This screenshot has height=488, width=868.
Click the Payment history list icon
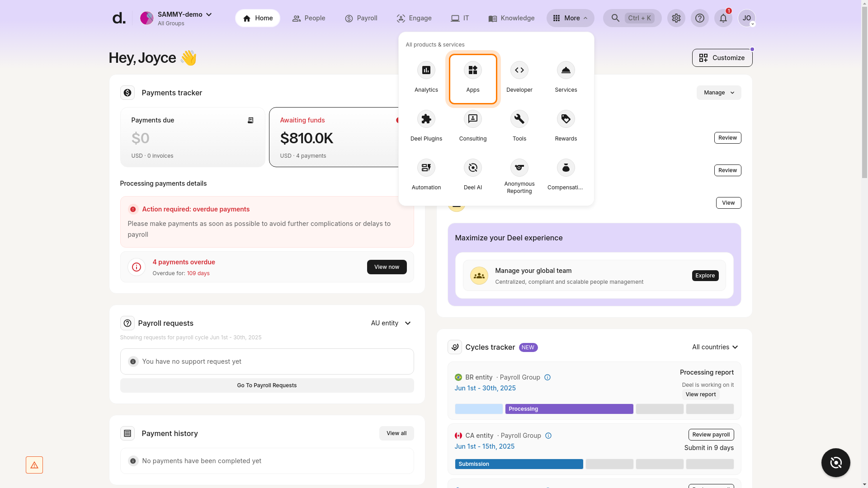click(x=127, y=433)
